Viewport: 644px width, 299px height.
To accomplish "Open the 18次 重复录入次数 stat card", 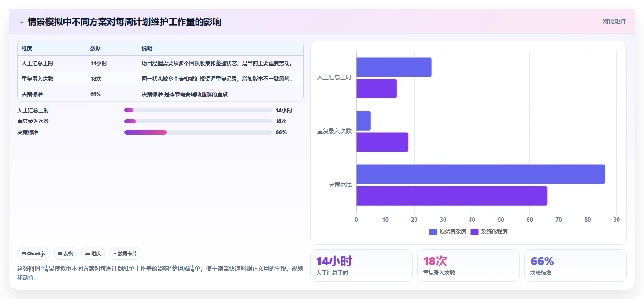I will coord(468,265).
